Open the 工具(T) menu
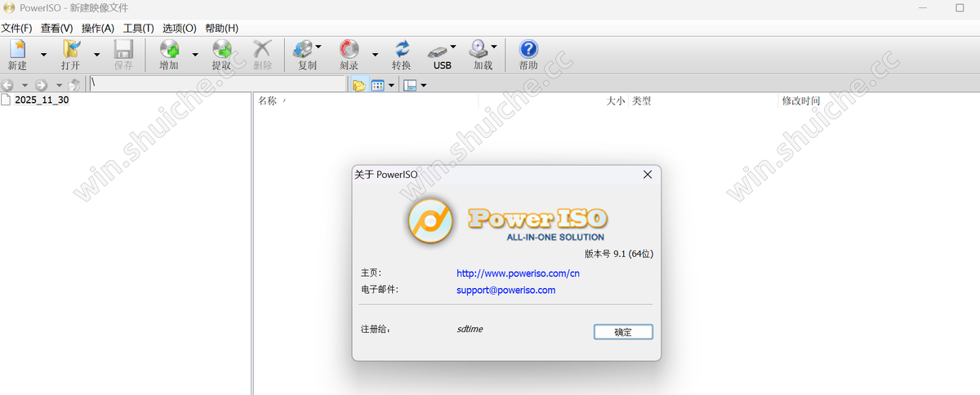 (138, 28)
